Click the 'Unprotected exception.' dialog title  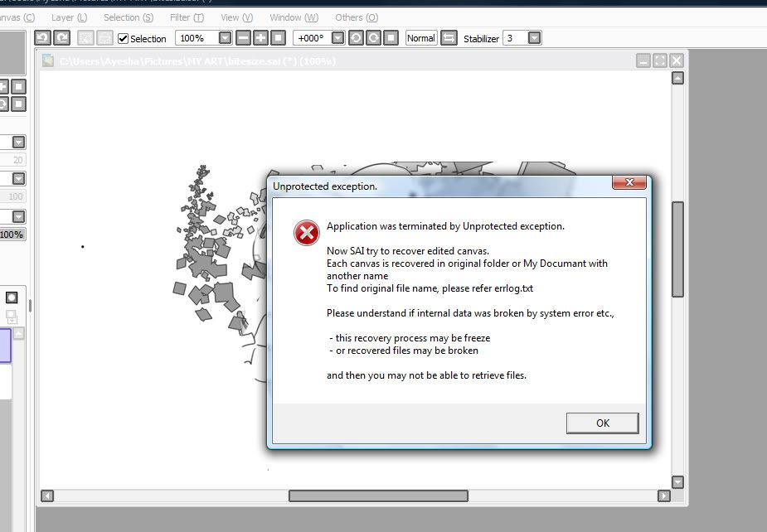tap(325, 186)
